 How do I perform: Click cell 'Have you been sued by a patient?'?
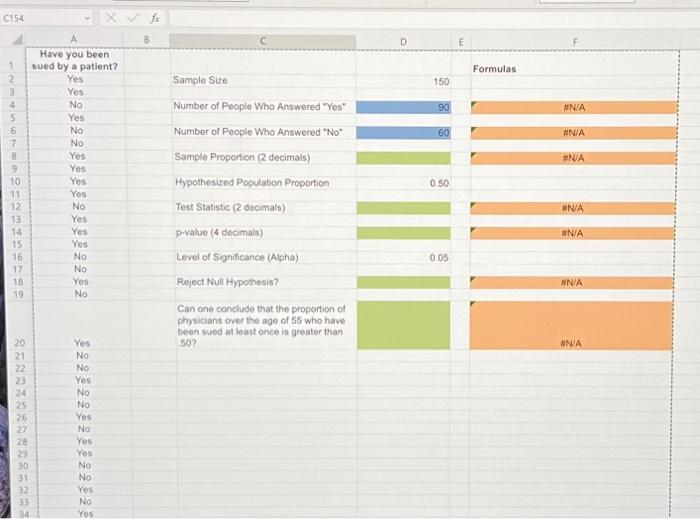click(x=74, y=60)
